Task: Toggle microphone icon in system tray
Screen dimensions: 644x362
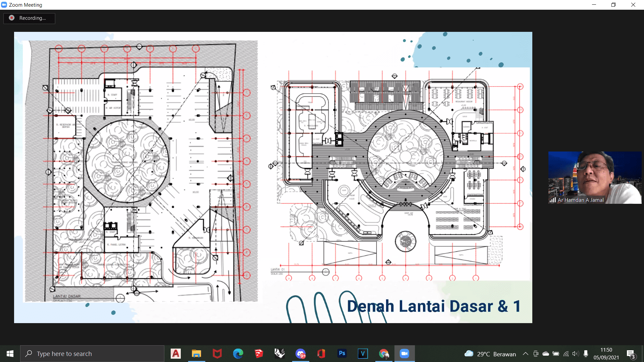Action: tap(586, 354)
